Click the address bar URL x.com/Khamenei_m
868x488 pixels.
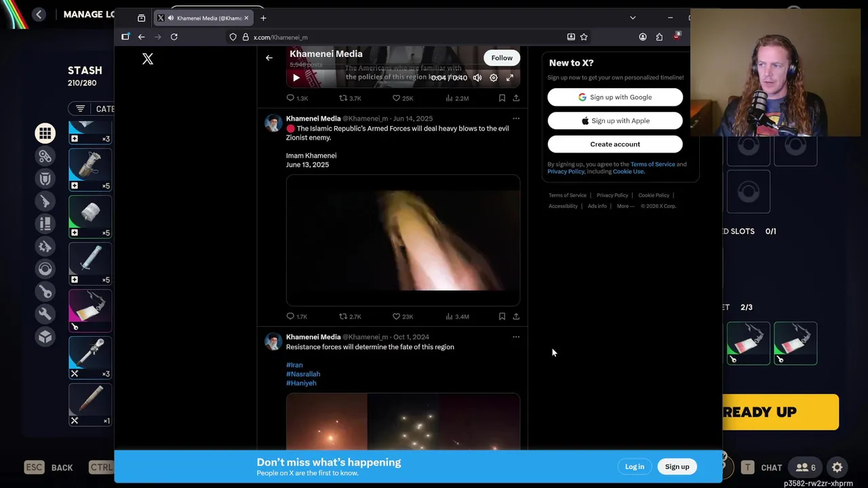[x=281, y=37]
